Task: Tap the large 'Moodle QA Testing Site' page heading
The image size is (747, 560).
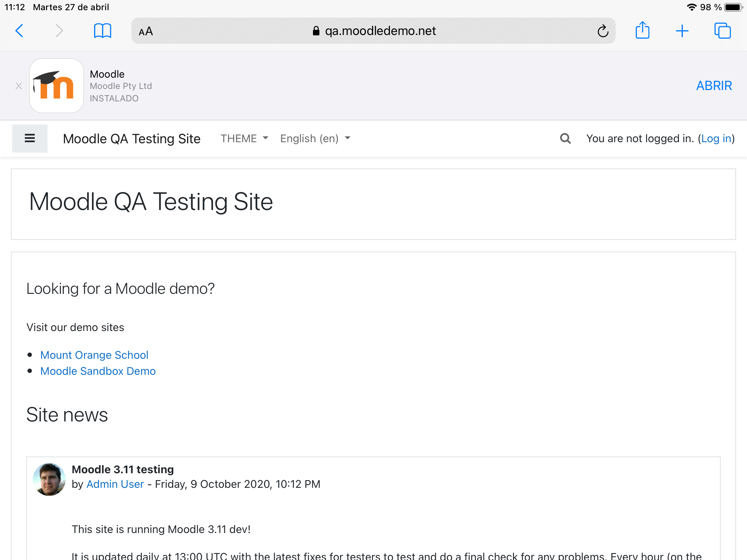Action: [151, 202]
